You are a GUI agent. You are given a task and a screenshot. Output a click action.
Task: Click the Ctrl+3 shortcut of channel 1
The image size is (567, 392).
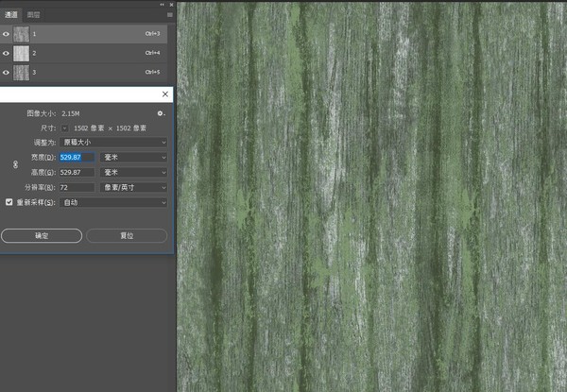[x=152, y=34]
